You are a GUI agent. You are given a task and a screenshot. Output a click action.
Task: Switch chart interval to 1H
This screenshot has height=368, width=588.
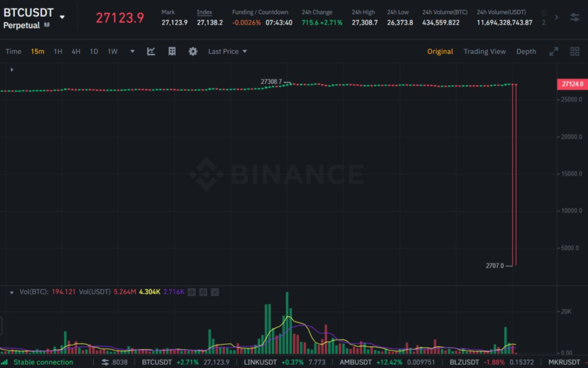point(58,51)
